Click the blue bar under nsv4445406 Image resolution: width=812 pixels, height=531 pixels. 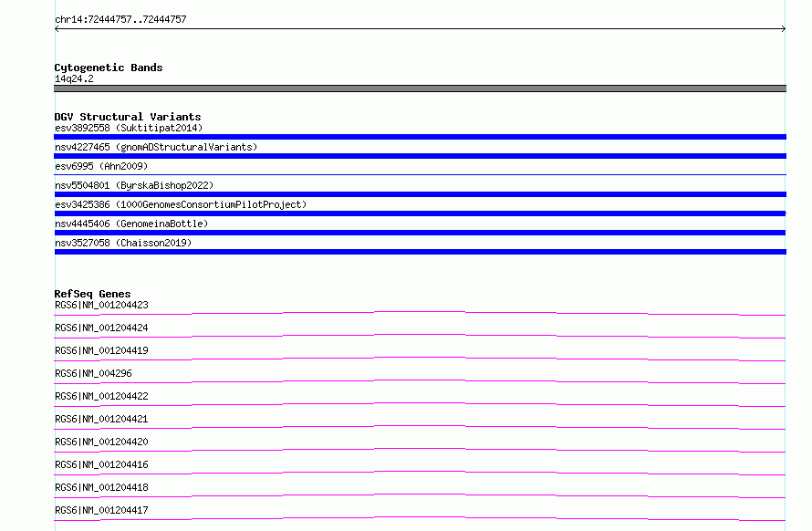coord(420,233)
